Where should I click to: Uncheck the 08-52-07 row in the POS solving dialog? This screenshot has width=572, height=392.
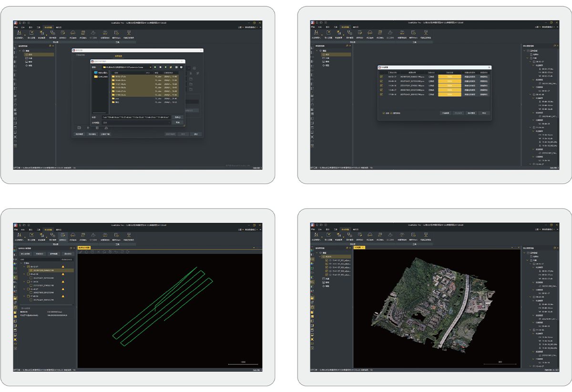tap(381, 76)
